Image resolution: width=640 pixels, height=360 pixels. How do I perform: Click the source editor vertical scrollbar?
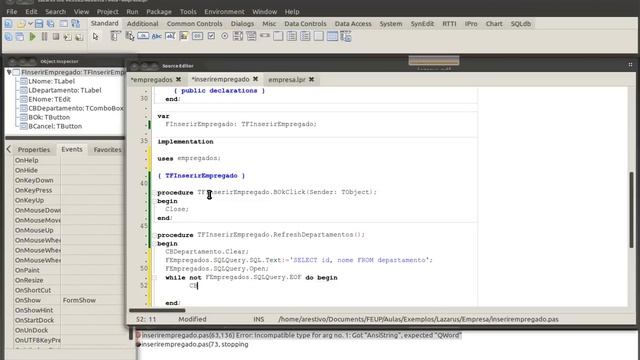(x=631, y=210)
